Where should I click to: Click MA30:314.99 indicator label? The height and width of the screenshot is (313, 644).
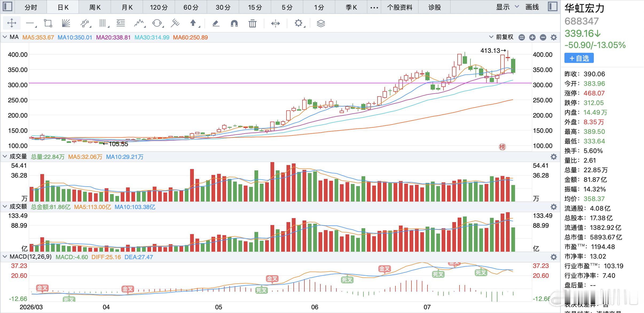(152, 37)
